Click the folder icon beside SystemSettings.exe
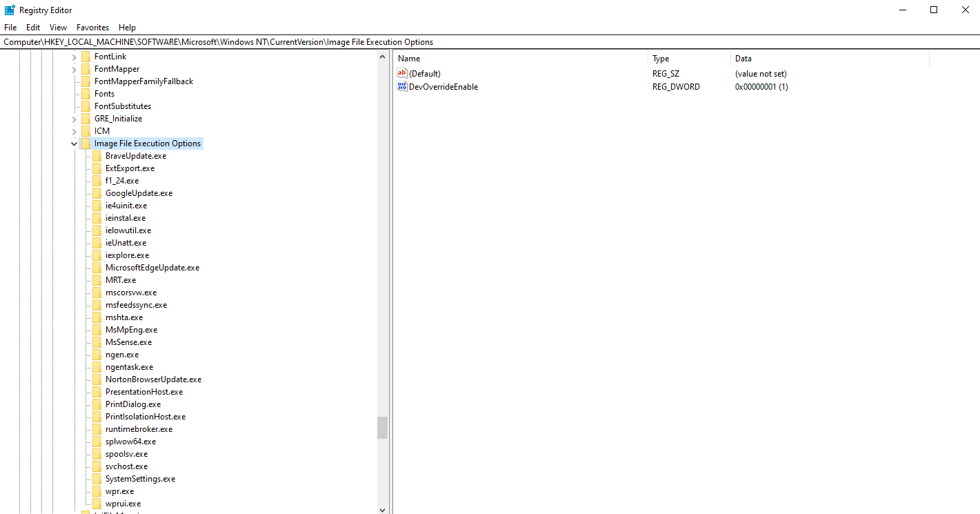The image size is (980, 514). coord(97,479)
